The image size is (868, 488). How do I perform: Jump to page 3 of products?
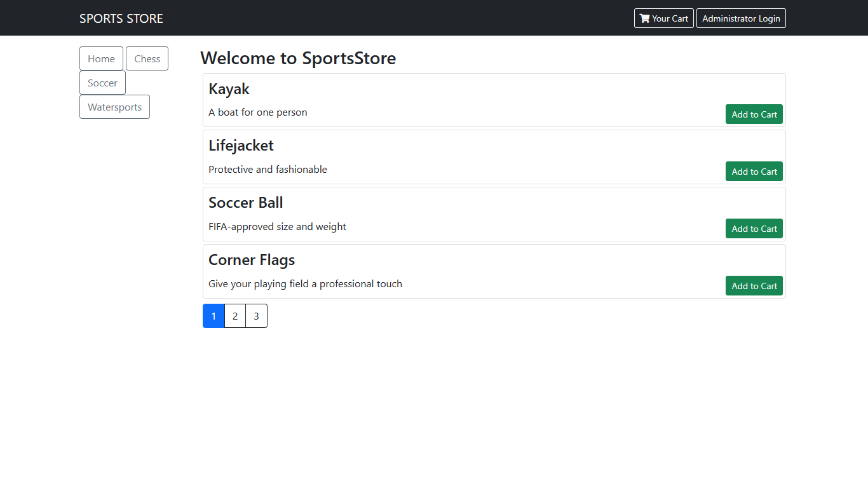(x=256, y=316)
